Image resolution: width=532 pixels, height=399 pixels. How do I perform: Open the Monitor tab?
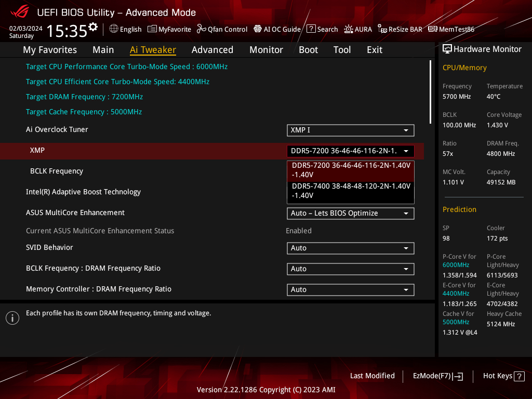tap(266, 50)
